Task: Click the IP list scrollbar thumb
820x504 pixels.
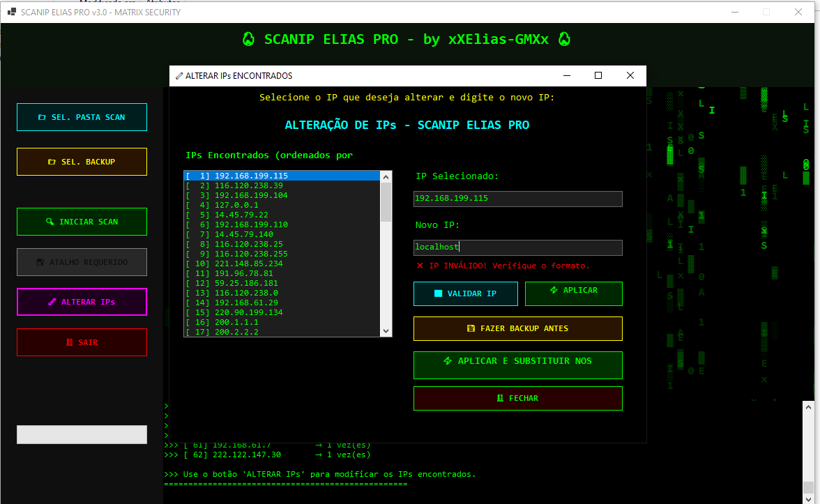Action: coord(386,202)
